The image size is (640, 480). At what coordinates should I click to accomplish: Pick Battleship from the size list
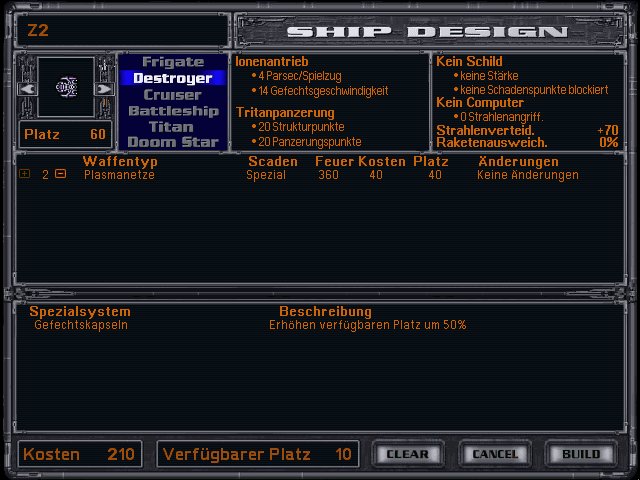(x=173, y=110)
